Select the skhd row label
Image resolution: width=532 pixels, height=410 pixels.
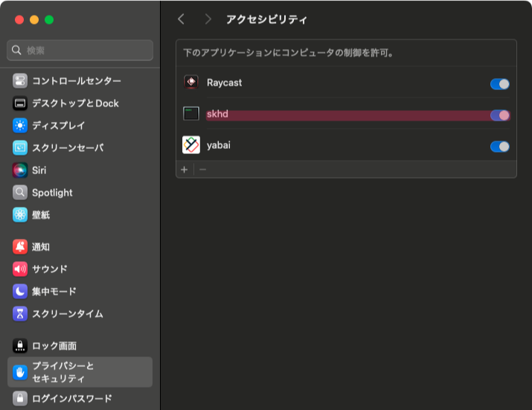pyautogui.click(x=217, y=114)
